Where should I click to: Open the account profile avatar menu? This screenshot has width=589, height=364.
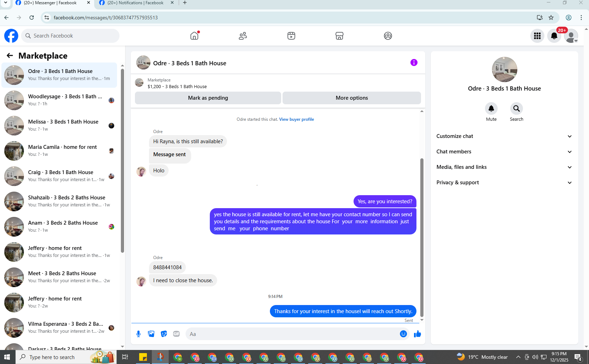(x=571, y=36)
